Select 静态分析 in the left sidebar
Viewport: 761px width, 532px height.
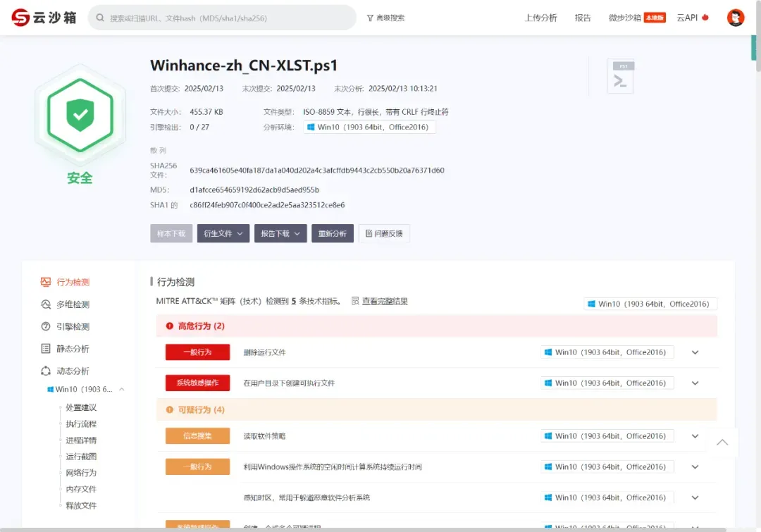pos(73,349)
